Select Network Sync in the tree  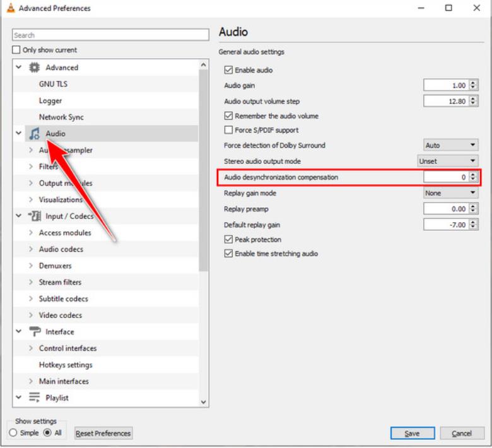click(61, 117)
